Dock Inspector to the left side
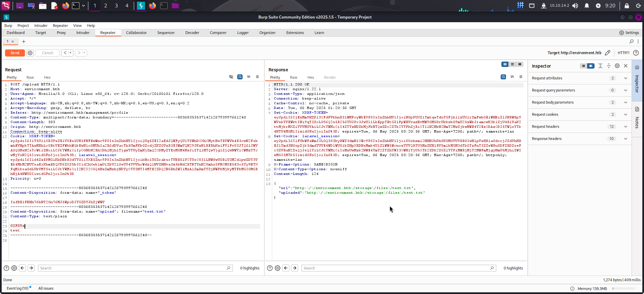This screenshot has height=294, width=644. coord(583,66)
